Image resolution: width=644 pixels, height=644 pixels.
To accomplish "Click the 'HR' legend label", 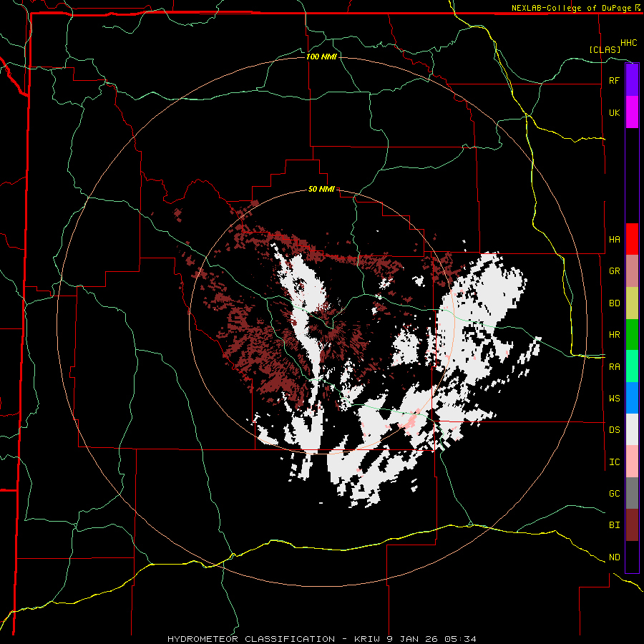I will point(614,335).
